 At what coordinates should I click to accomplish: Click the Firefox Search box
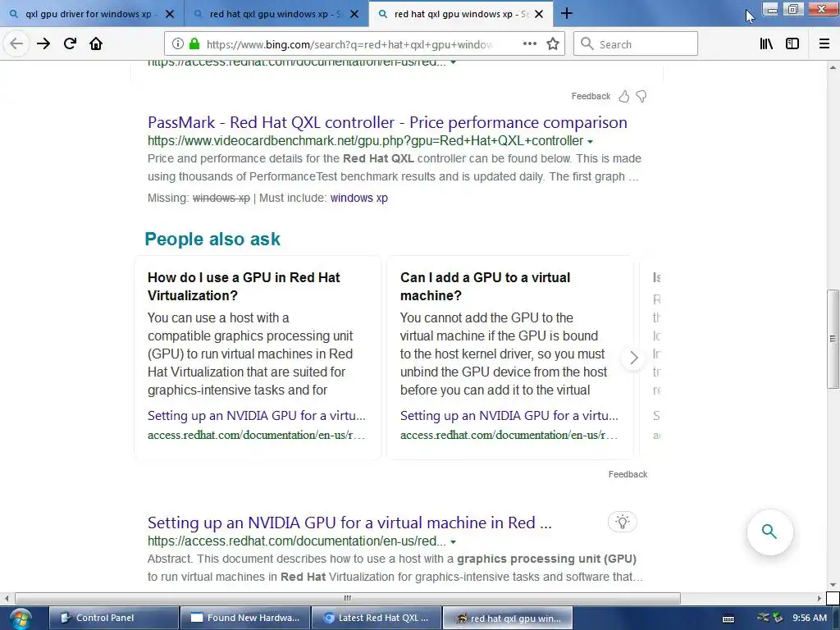[636, 44]
